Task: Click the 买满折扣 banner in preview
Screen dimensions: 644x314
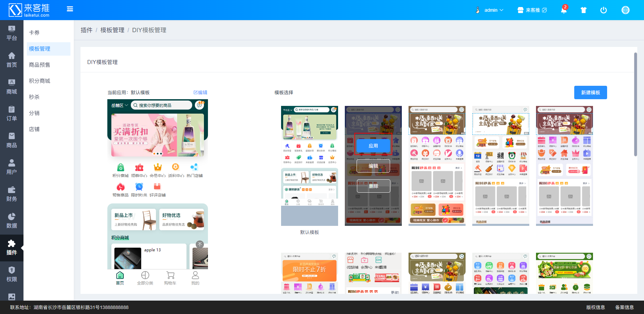Action: click(158, 135)
